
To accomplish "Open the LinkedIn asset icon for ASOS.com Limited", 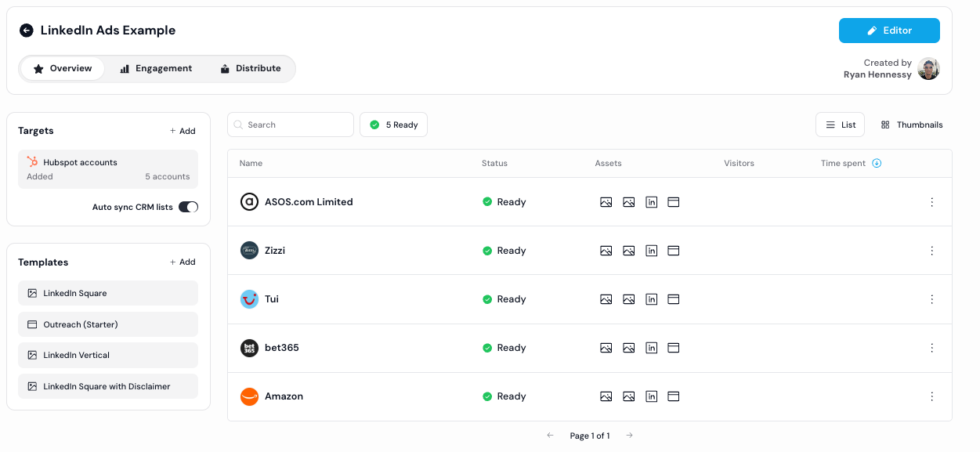I will [651, 202].
